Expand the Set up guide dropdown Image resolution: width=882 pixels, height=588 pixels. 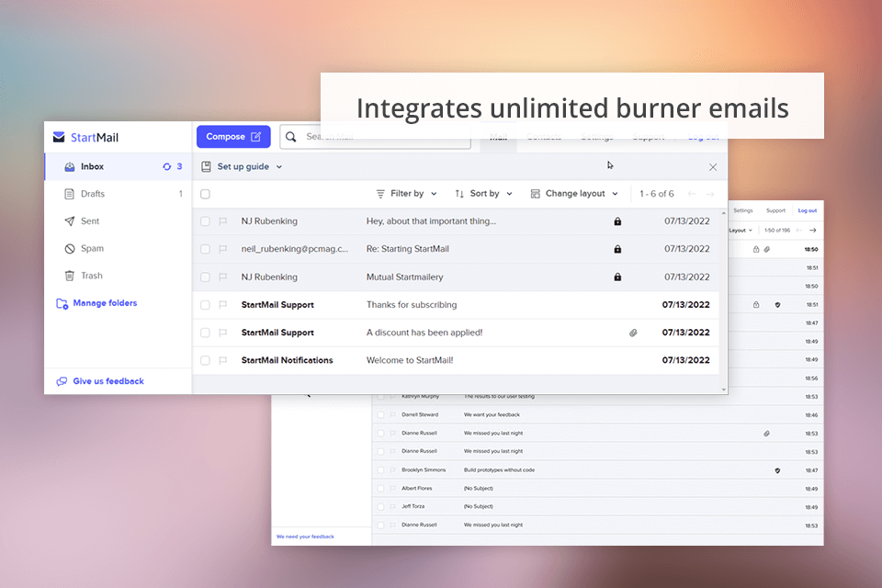pos(242,166)
